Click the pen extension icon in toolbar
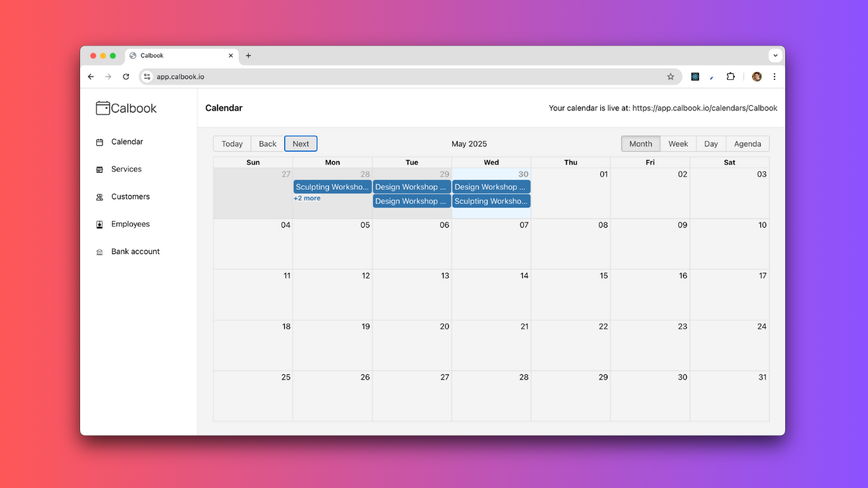Screen dimensions: 868x488 coord(712,77)
